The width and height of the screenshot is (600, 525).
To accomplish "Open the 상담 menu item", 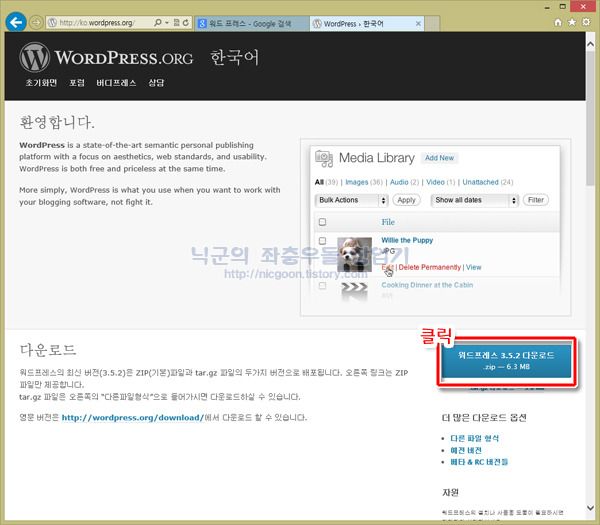I will click(x=156, y=83).
